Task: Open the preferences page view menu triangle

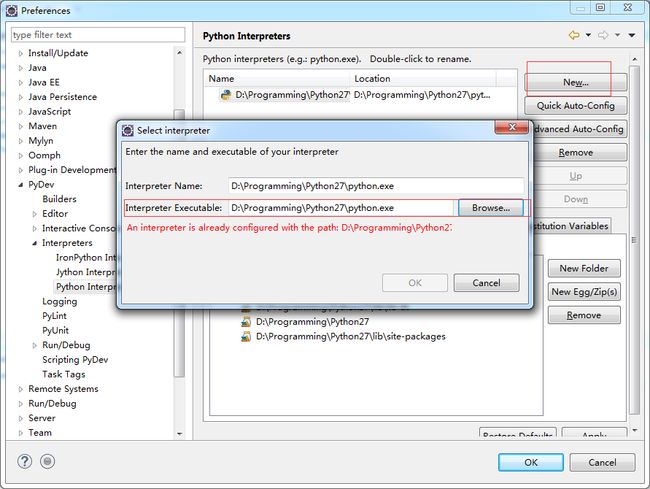Action: [632, 35]
